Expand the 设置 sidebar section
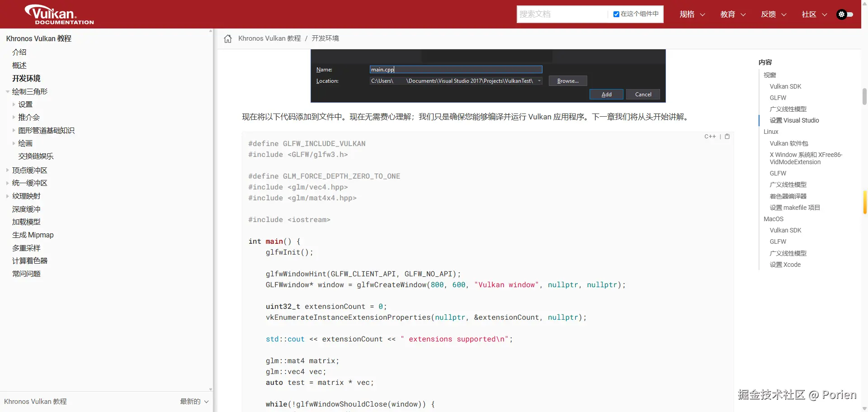The image size is (868, 412). point(14,104)
